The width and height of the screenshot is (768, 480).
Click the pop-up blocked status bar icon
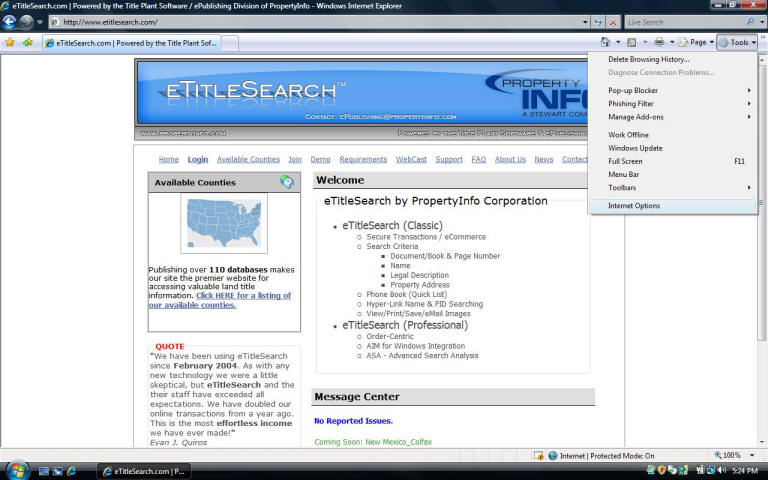coord(539,456)
